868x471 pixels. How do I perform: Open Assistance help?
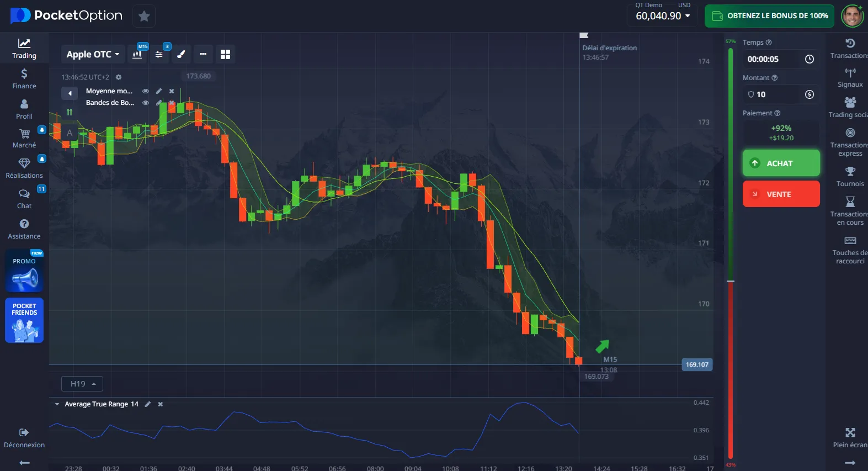[24, 229]
